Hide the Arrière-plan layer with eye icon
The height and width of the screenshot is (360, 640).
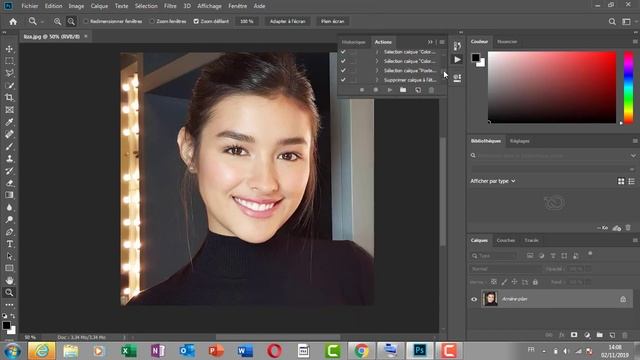click(x=474, y=299)
